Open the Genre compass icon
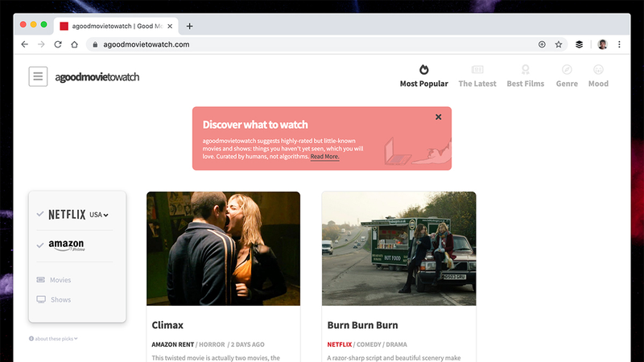Image resolution: width=644 pixels, height=362 pixels. [x=567, y=69]
